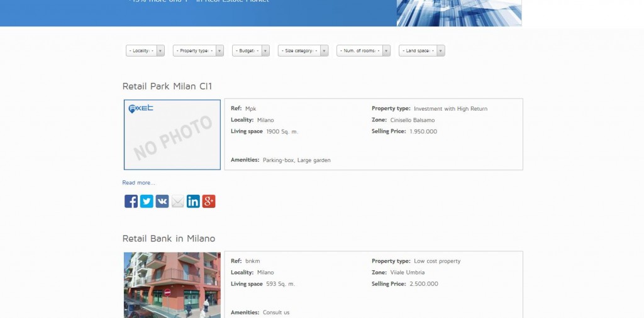This screenshot has height=318, width=644.
Task: Expand the Property type dropdown
Action: pos(198,51)
